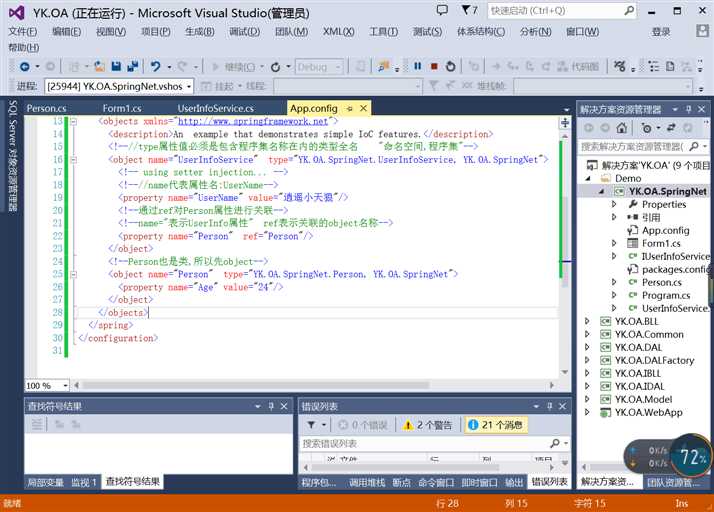Click the error list horizontal scrollbar
The height and width of the screenshot is (512, 714).
pyautogui.click(x=405, y=467)
